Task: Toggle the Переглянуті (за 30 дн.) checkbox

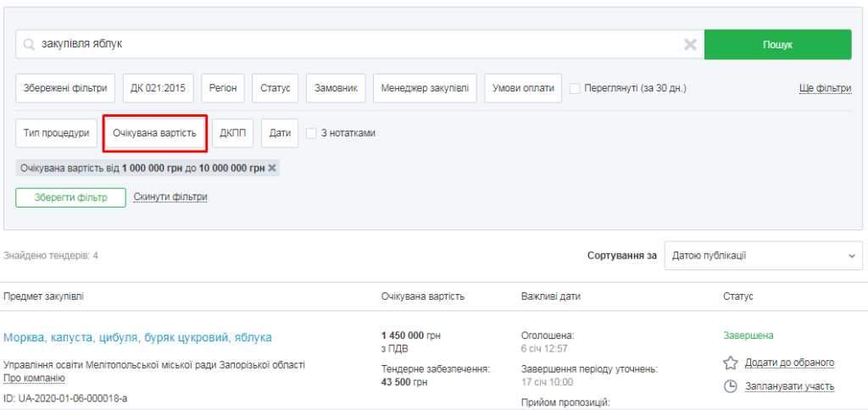Action: 575,88
